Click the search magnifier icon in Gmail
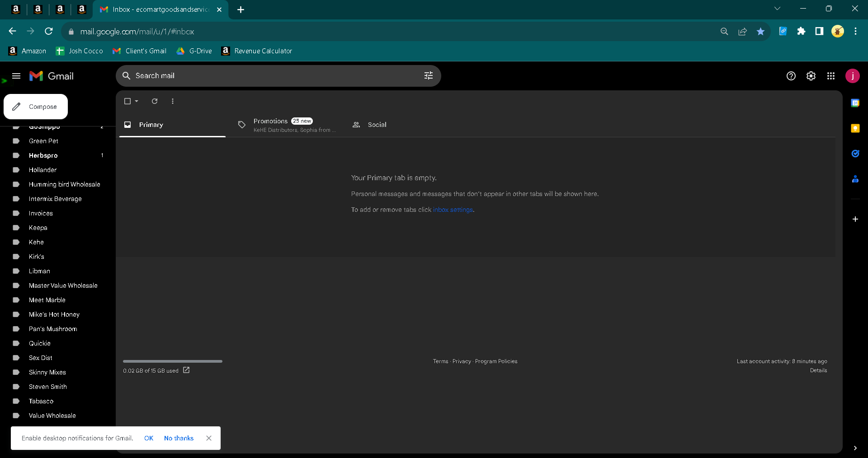Screen dimensions: 868x458 [127, 76]
